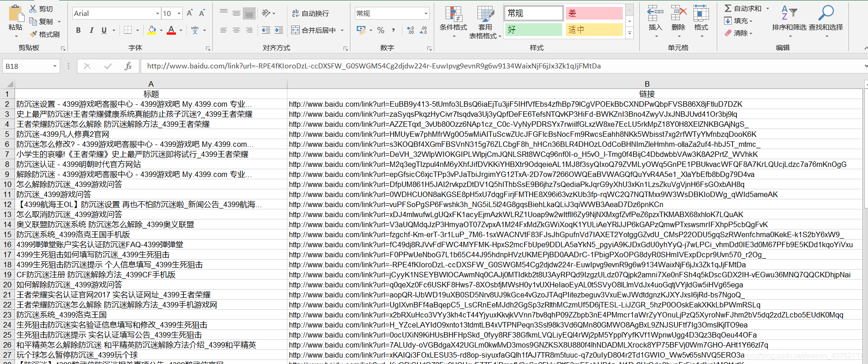Viewport: 868px width, 364px height.
Task: Apply the 常规 (Normal) cell style
Action: click(x=534, y=13)
